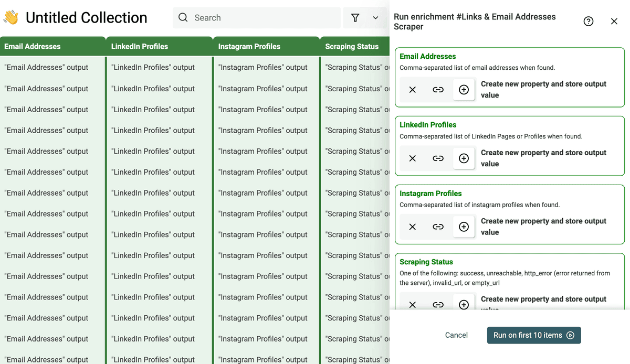Click the link icon under Instagram Profiles
Screen dimensions: 630x364
tap(438, 227)
